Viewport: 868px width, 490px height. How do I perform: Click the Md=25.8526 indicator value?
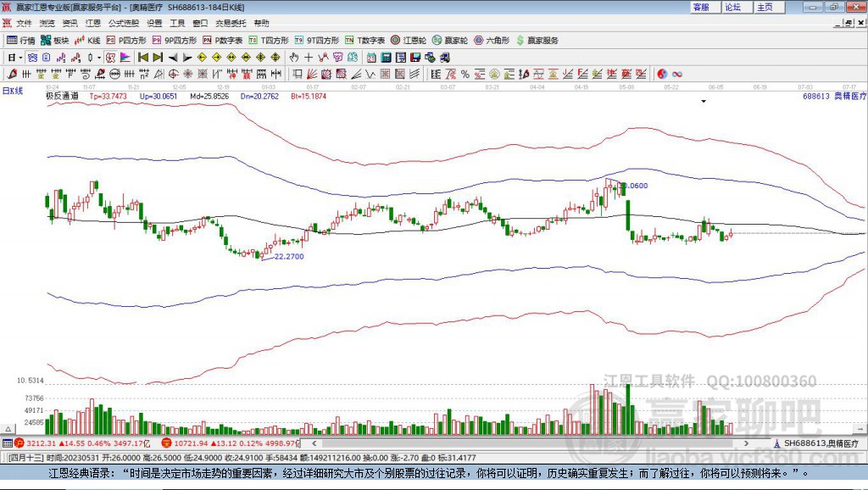click(x=209, y=96)
